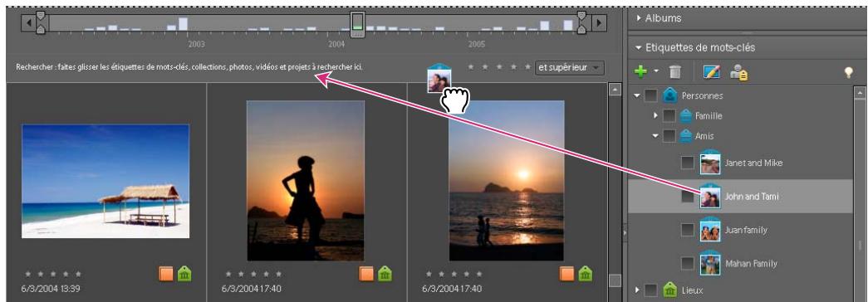Click John and Tami tag photo icon
This screenshot has height=302, width=868.
[709, 196]
